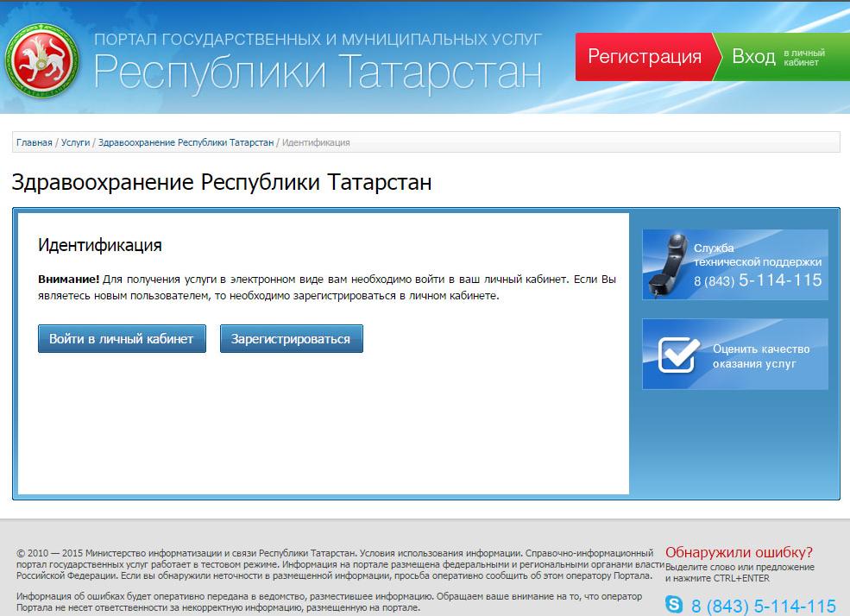Click the Республики Татарстан portal title

318,72
